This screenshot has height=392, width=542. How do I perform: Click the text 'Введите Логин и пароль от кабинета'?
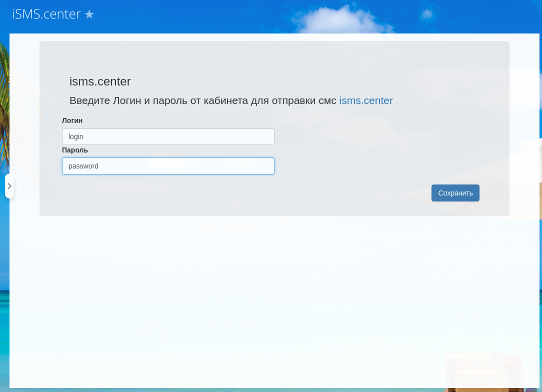pos(158,100)
